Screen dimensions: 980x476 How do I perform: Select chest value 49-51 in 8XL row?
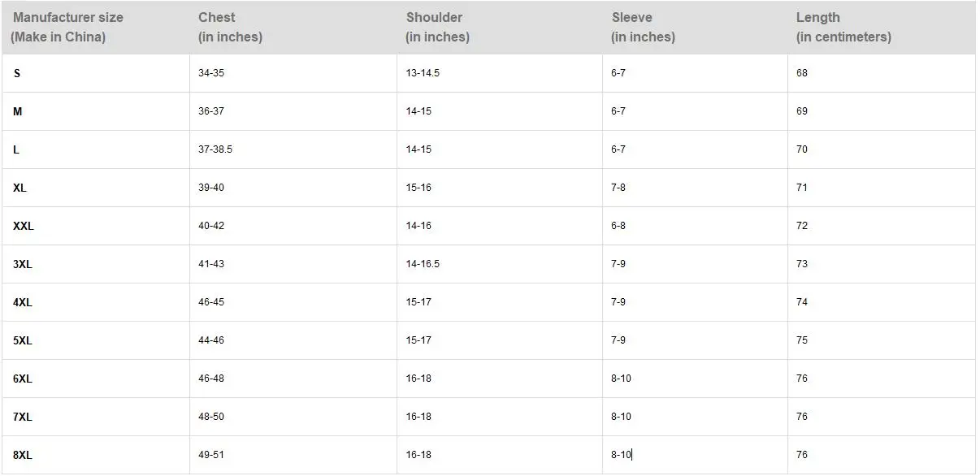click(293, 455)
